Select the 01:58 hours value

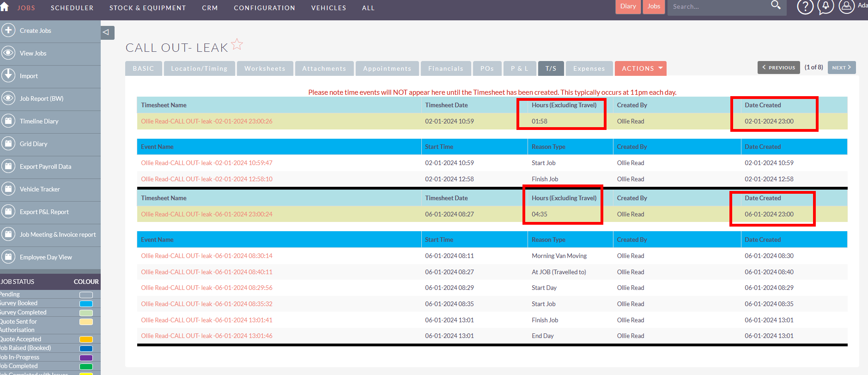tap(539, 121)
